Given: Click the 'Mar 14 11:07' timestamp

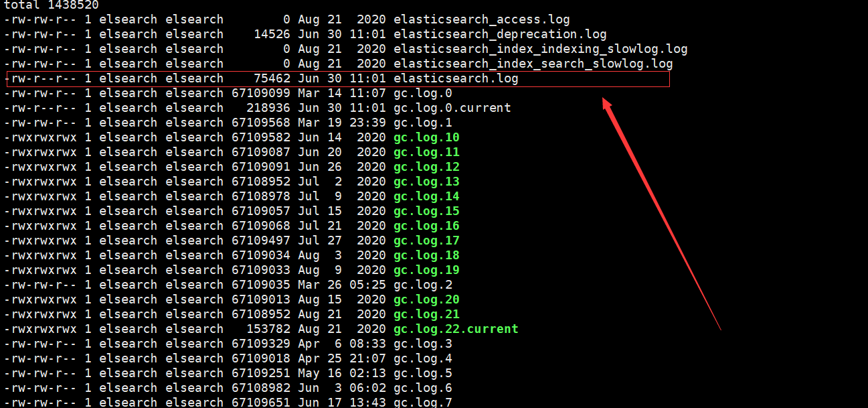Looking at the screenshot, I should 342,93.
